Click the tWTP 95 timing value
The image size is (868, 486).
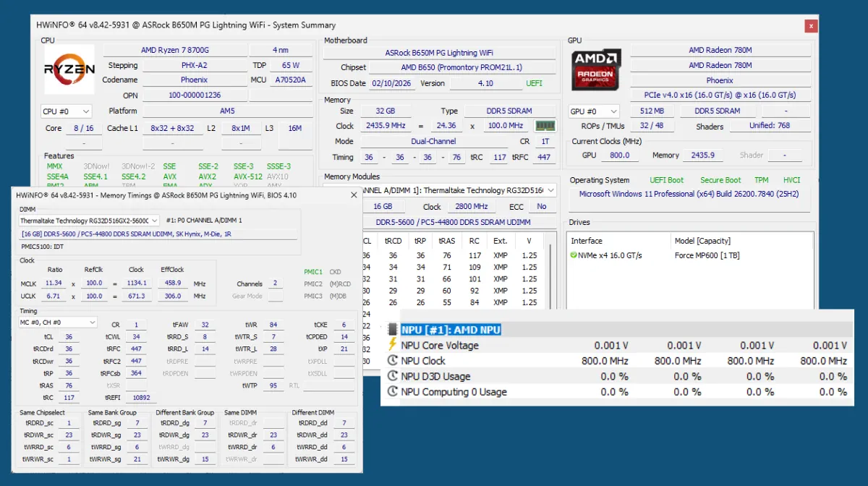coord(273,385)
